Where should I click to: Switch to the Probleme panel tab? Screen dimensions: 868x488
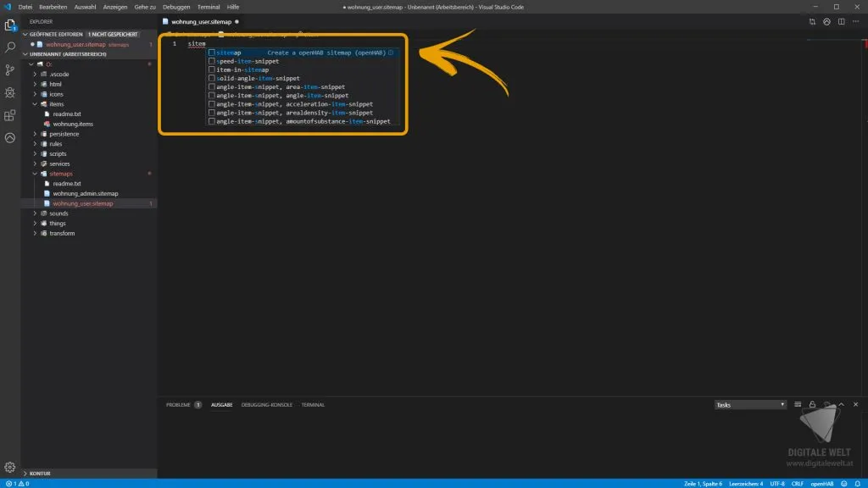pos(183,404)
